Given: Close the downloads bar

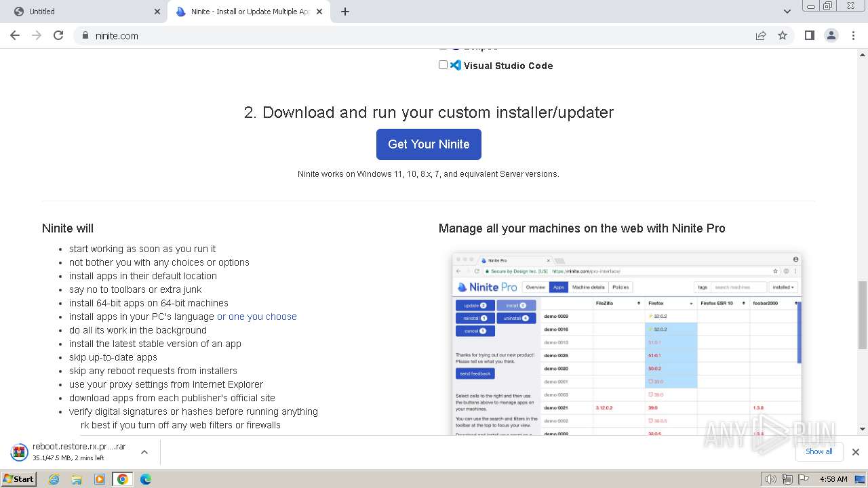Looking at the screenshot, I should (856, 451).
